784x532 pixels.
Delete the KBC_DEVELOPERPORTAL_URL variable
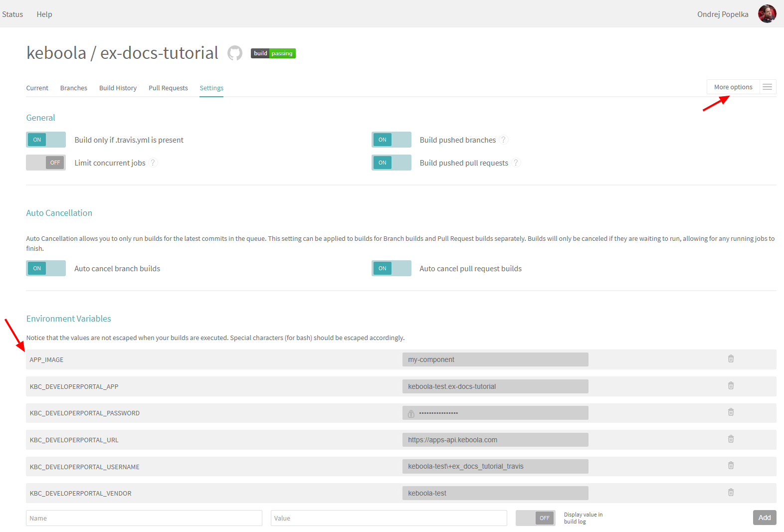731,439
